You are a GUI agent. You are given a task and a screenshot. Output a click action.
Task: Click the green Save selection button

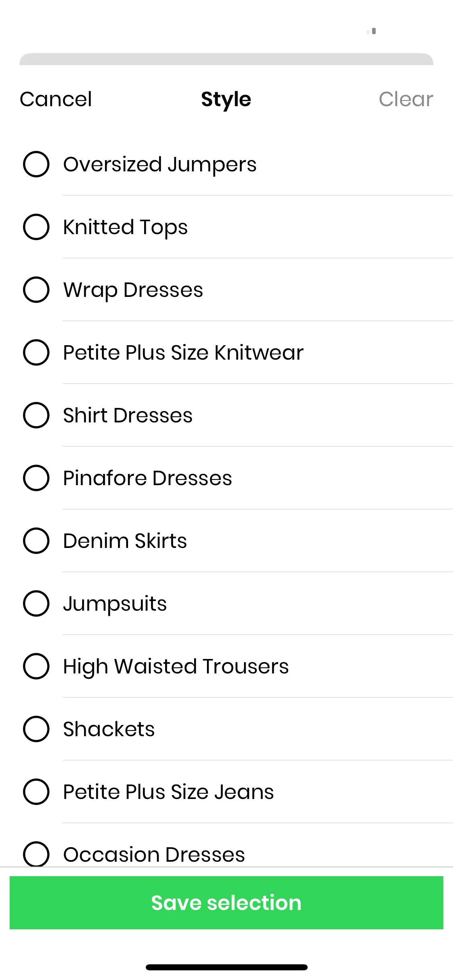pyautogui.click(x=226, y=903)
